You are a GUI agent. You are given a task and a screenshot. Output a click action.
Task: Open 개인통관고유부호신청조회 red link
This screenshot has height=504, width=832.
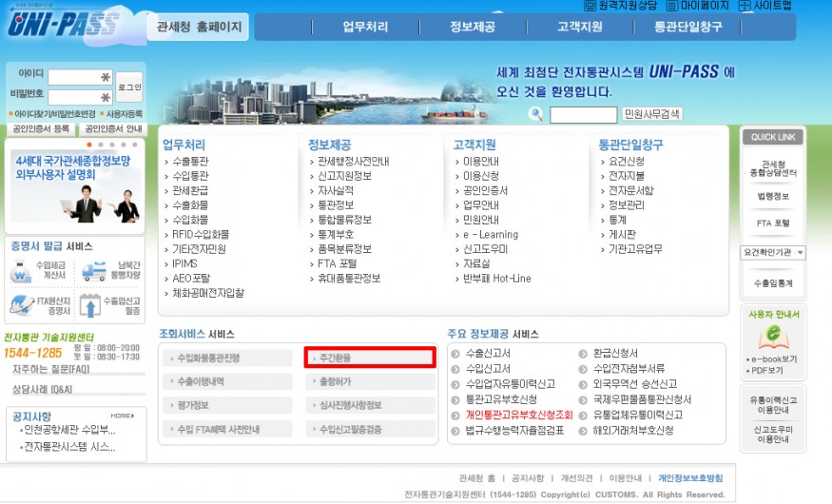tap(519, 415)
